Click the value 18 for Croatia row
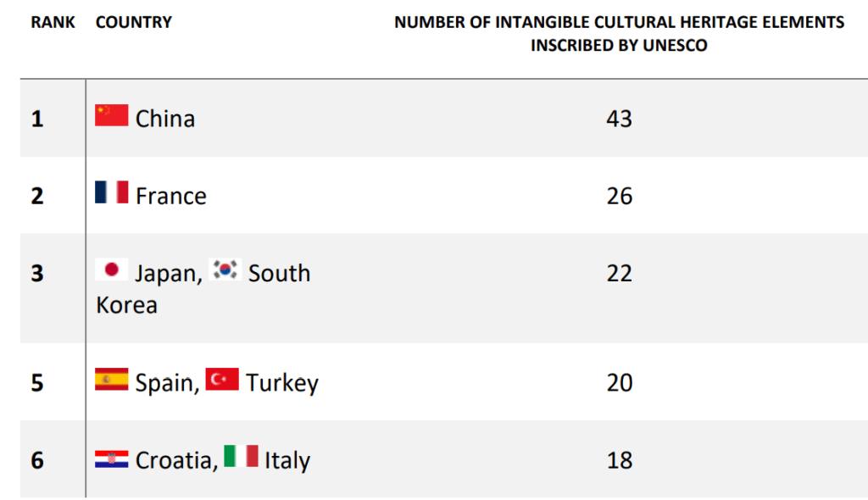Viewport: 868px width, 500px height. click(x=619, y=460)
